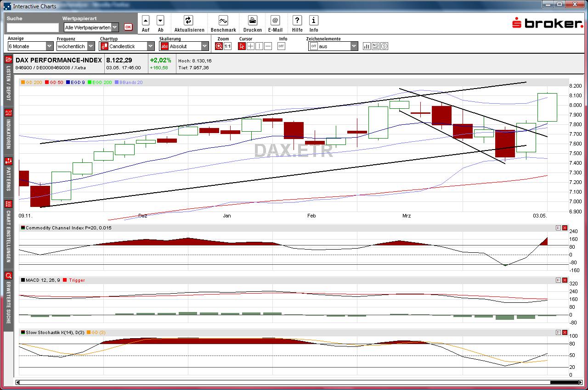
Task: Open settings of Commodity Channel Index panel
Action: tap(558, 228)
